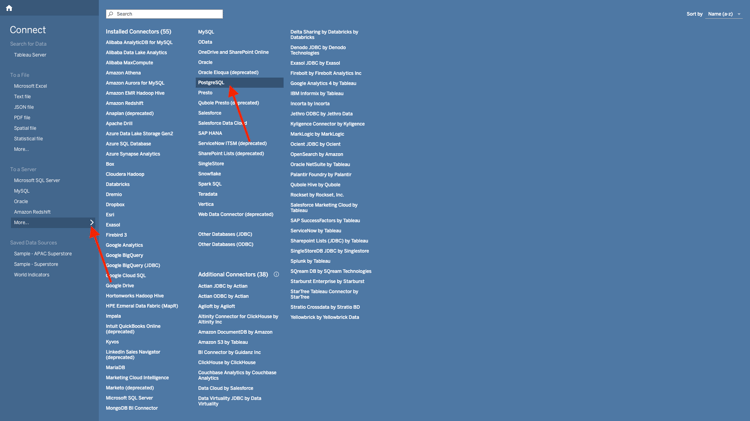Expand the More… server connectors chevron
The height and width of the screenshot is (421, 750).
92,222
